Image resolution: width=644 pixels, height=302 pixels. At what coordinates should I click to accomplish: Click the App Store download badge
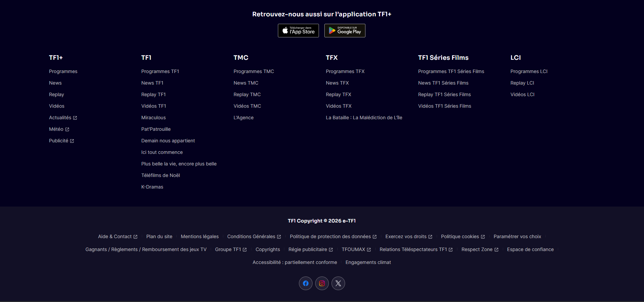click(x=298, y=31)
